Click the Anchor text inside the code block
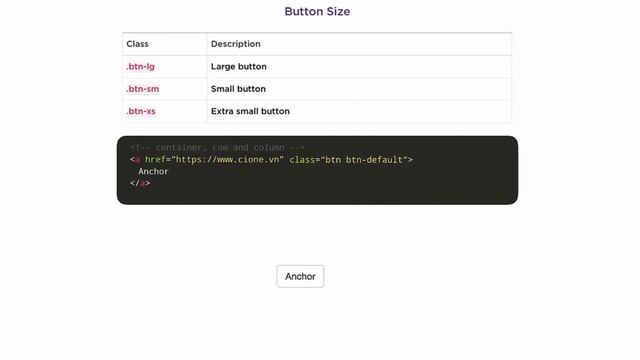This screenshot has height=360, width=640. (x=153, y=171)
